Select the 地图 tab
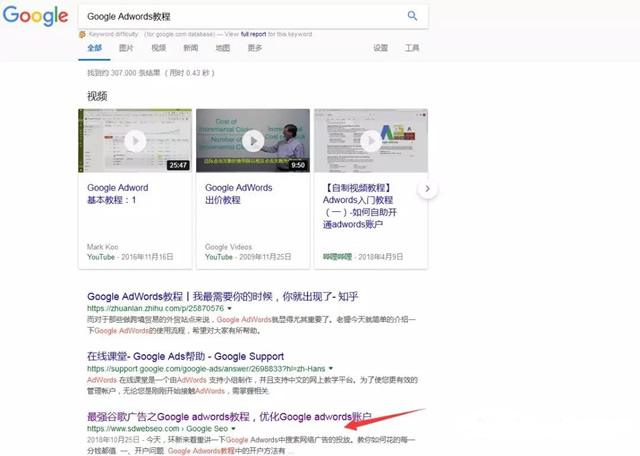Screen dimensions: 640x456 pyautogui.click(x=222, y=48)
